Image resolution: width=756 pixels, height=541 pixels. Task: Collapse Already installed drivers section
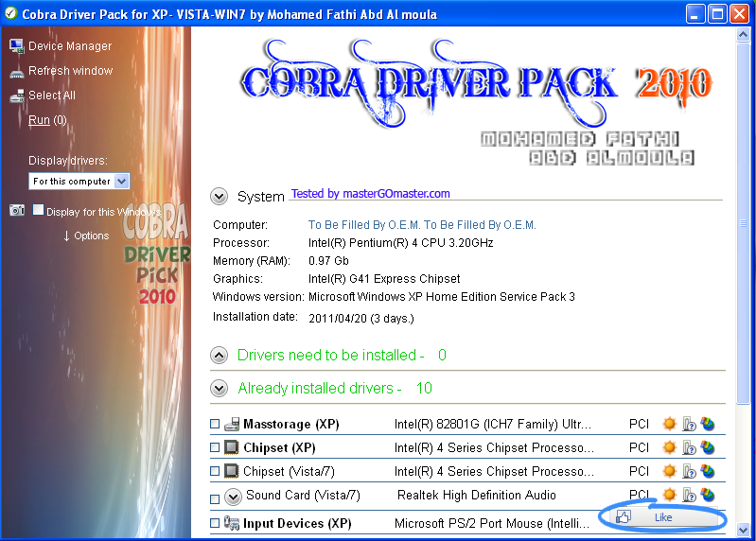point(220,389)
